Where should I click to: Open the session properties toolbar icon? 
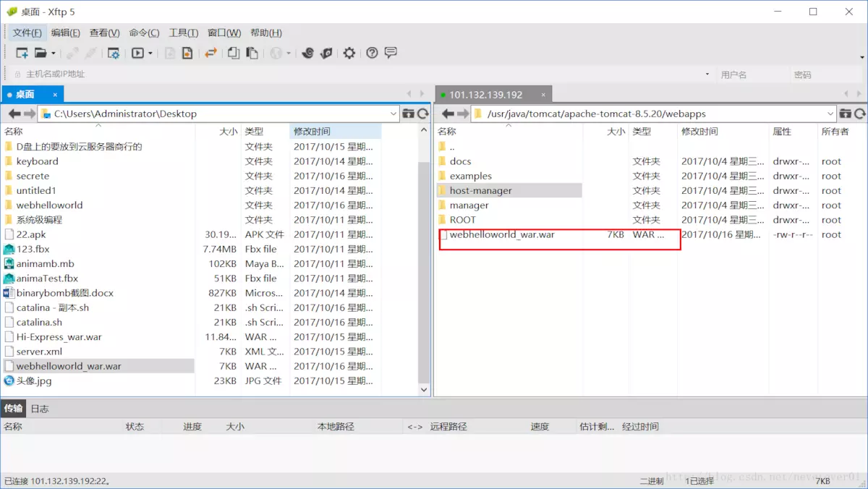pyautogui.click(x=114, y=53)
